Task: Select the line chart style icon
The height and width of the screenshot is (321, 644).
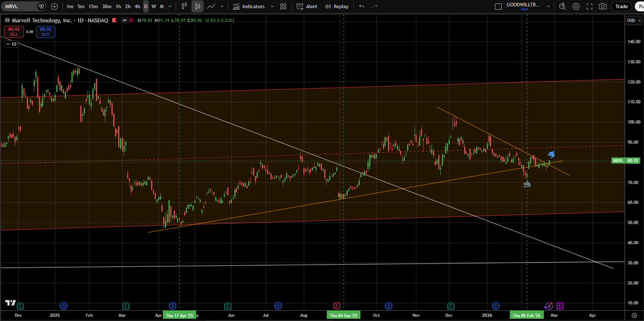Action: (x=211, y=6)
